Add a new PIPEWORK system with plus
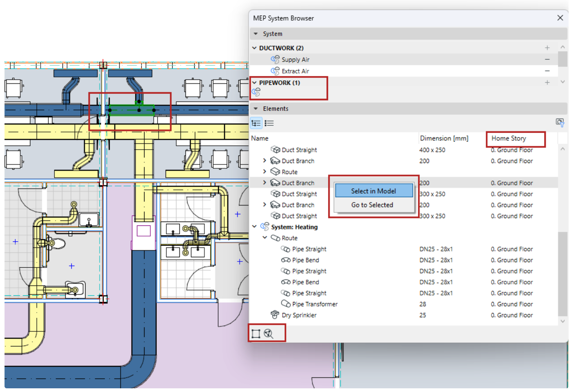The height and width of the screenshot is (392, 569). coord(547,83)
